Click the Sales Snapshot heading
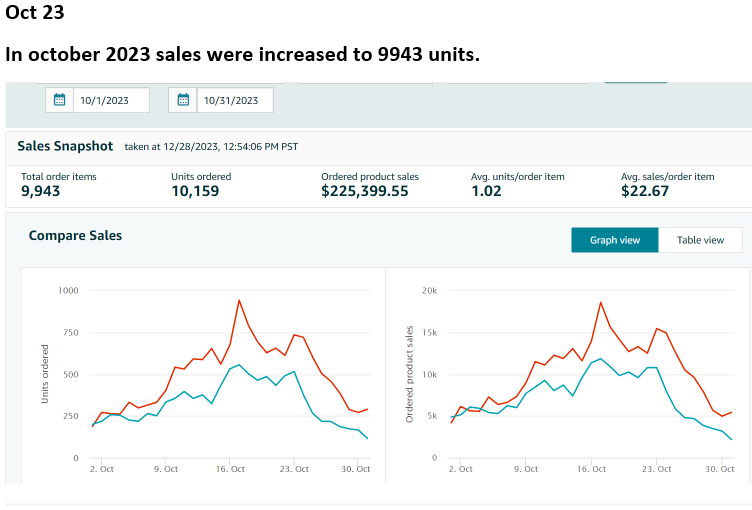 (65, 147)
